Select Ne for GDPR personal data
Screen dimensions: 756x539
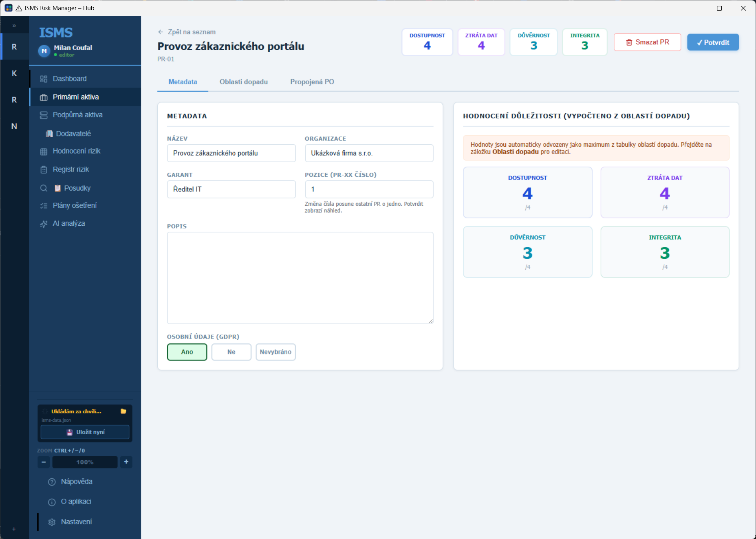pos(231,352)
